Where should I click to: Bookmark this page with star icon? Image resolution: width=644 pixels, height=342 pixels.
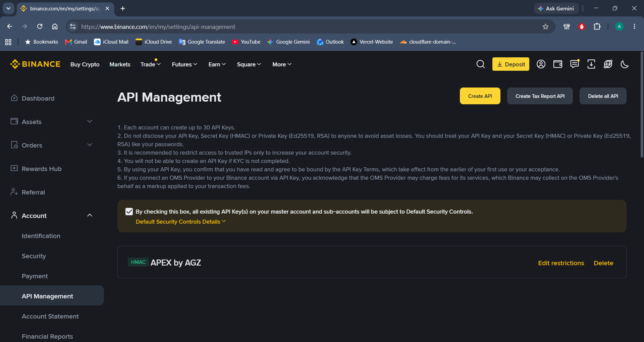545,26
